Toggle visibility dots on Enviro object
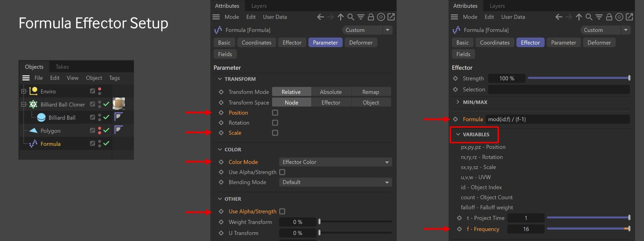Screen dimensions: 644x241 99,91
